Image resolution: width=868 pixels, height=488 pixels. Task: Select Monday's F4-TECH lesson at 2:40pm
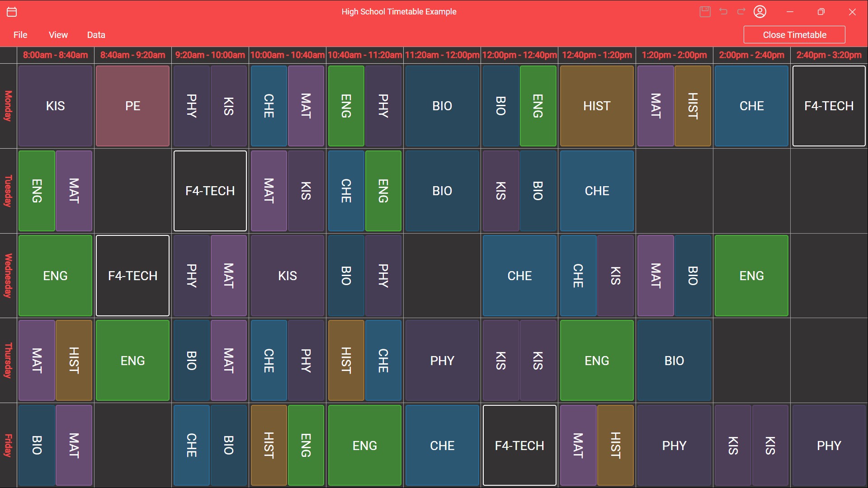829,106
